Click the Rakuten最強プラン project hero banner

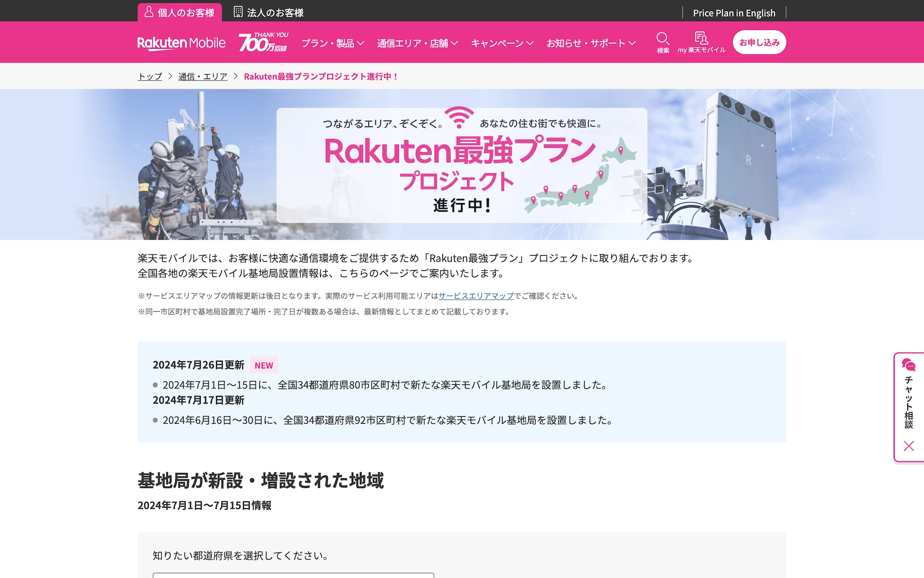[462, 165]
